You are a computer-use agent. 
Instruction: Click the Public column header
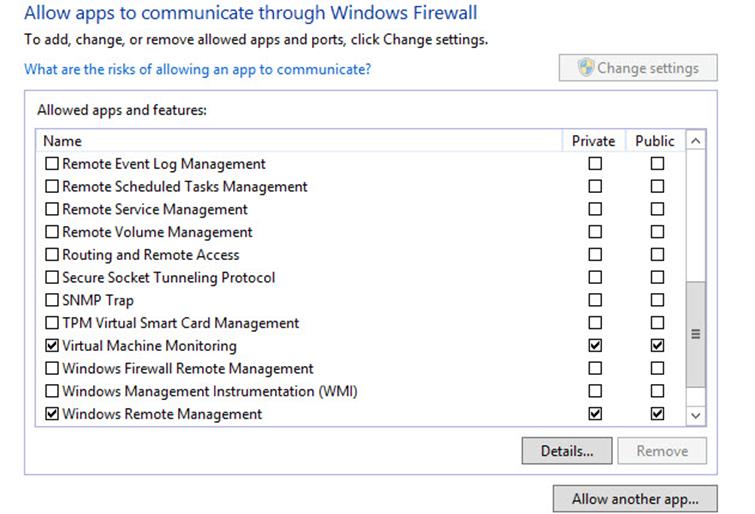click(655, 141)
